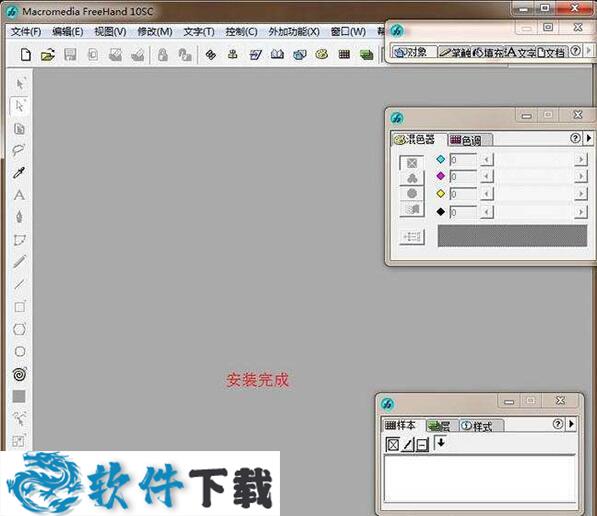This screenshot has height=516, width=597.
Task: Switch to the 文字 inspector tab
Action: 521,53
